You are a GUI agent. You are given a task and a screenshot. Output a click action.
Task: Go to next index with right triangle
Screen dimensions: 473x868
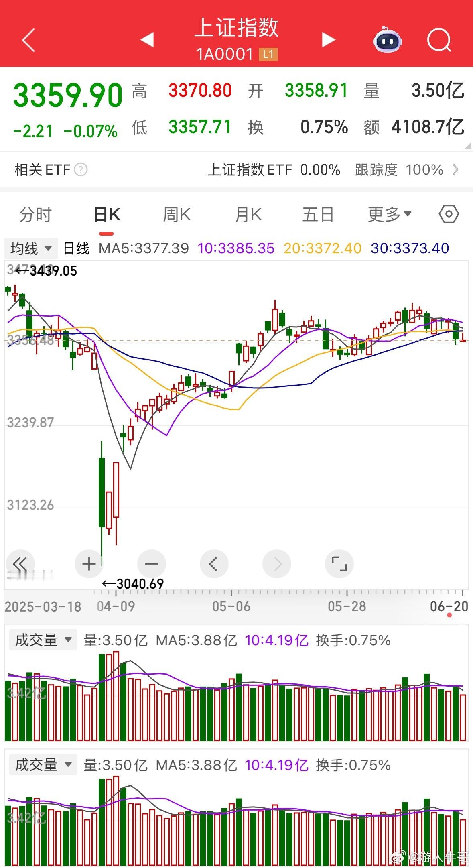pyautogui.click(x=328, y=40)
